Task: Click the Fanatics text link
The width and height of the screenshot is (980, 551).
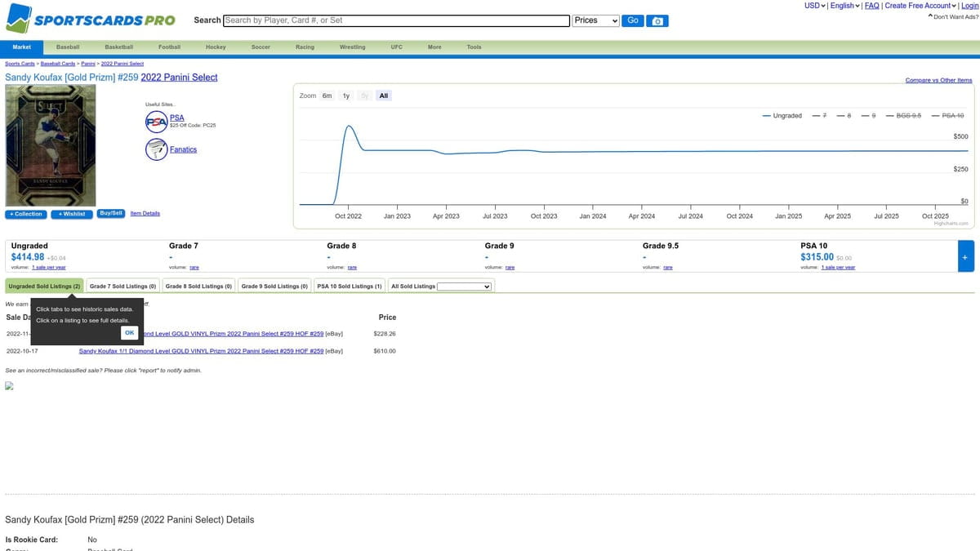Action: (x=183, y=149)
